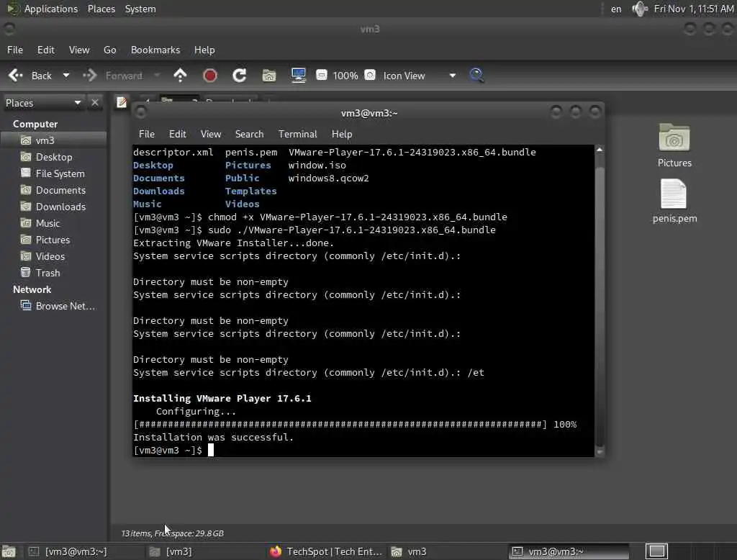Open the file manager File menu

[x=15, y=50]
